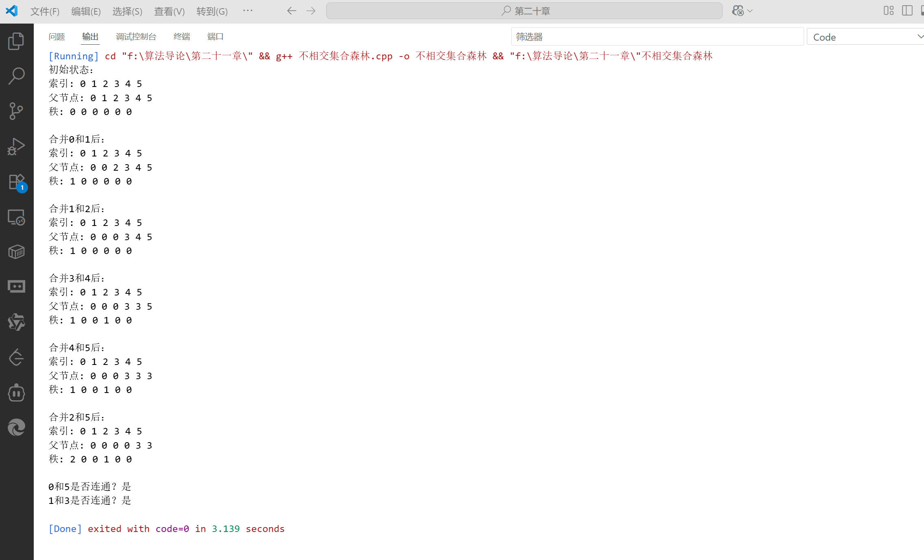Open the 转到(G) menu
The width and height of the screenshot is (924, 560).
[212, 11]
